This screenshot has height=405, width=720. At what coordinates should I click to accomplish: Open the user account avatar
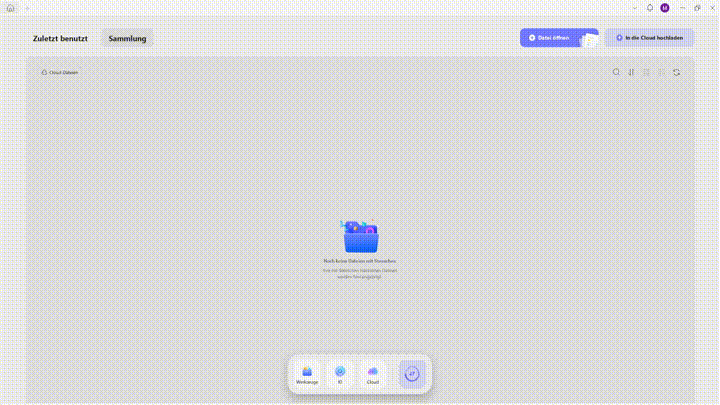point(665,8)
